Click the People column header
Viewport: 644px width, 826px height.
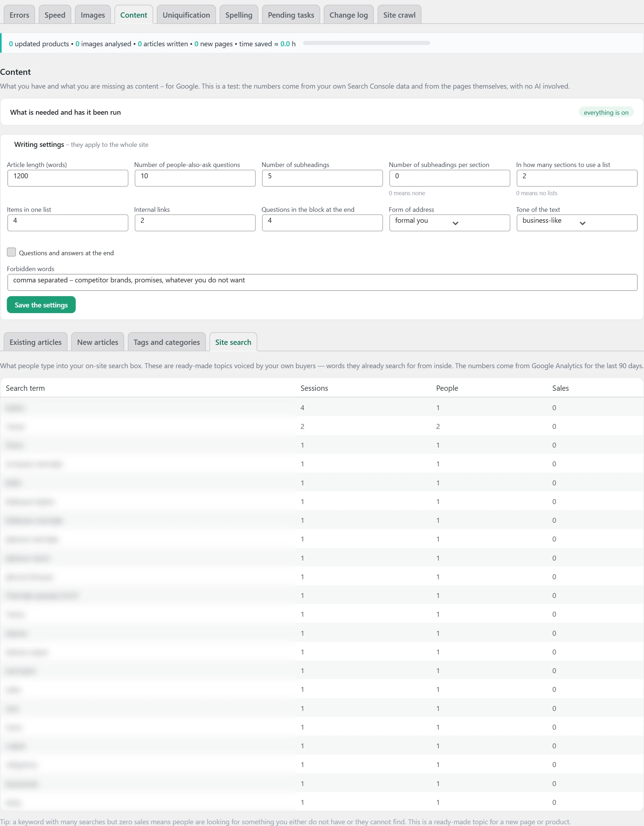click(x=447, y=388)
